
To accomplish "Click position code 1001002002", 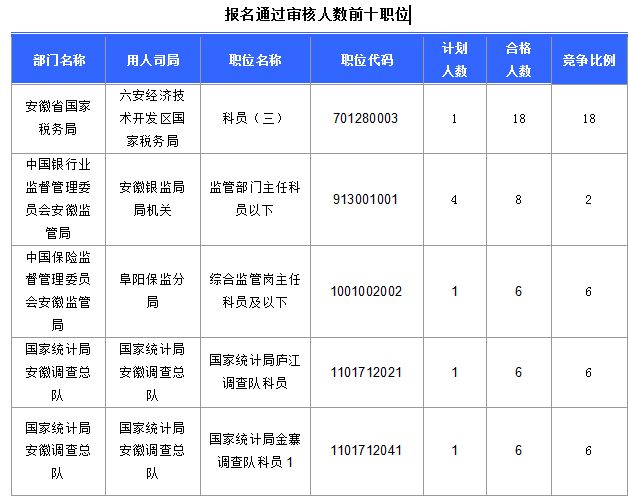I will tap(366, 291).
